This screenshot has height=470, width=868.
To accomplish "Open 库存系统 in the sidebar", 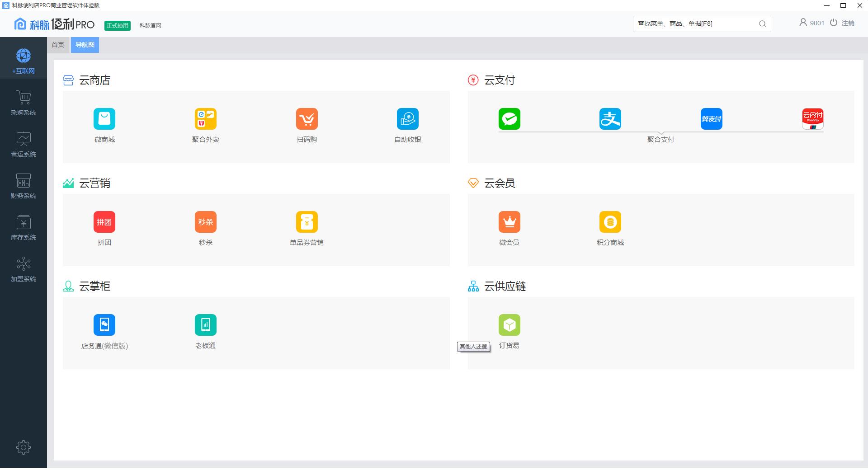I will click(24, 228).
